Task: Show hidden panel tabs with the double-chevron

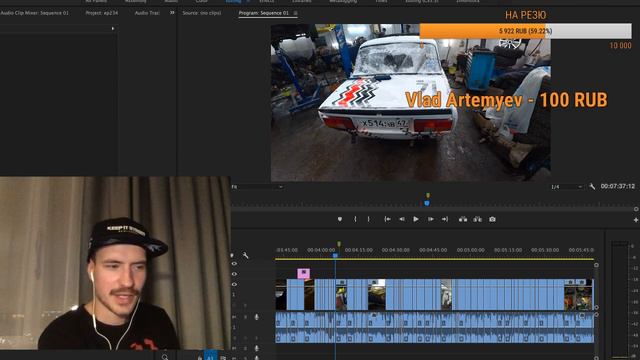Action: (x=172, y=13)
